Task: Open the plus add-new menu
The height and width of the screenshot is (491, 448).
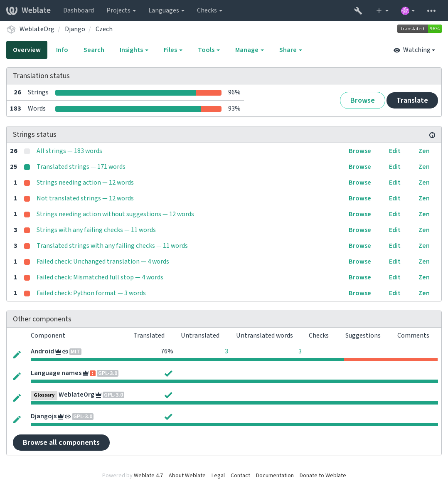Action: click(x=382, y=11)
